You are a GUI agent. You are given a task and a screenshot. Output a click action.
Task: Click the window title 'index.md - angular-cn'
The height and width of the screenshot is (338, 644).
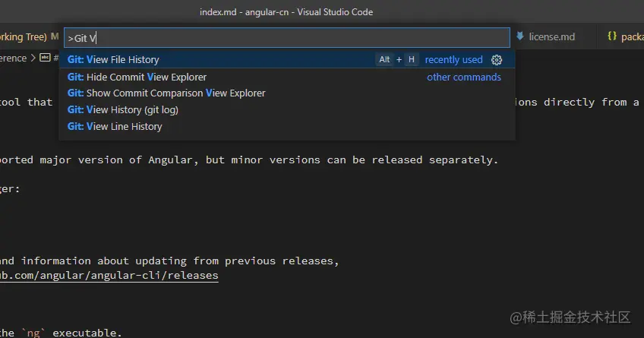pos(244,12)
